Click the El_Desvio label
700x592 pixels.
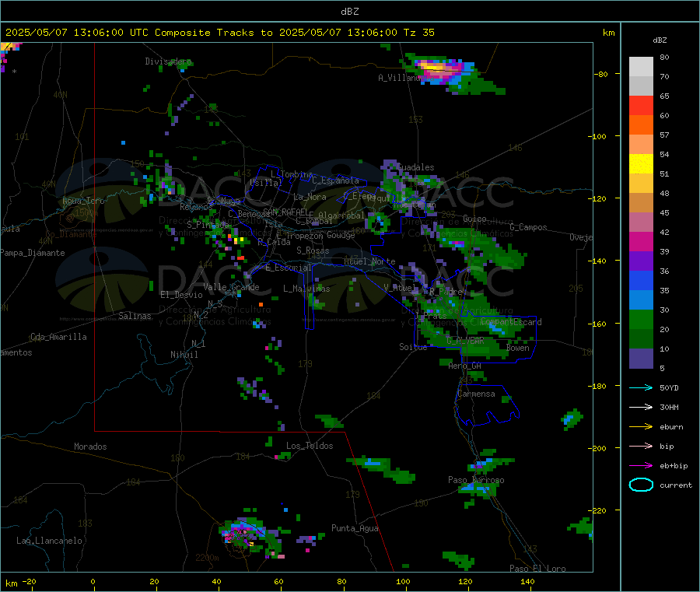(x=181, y=295)
